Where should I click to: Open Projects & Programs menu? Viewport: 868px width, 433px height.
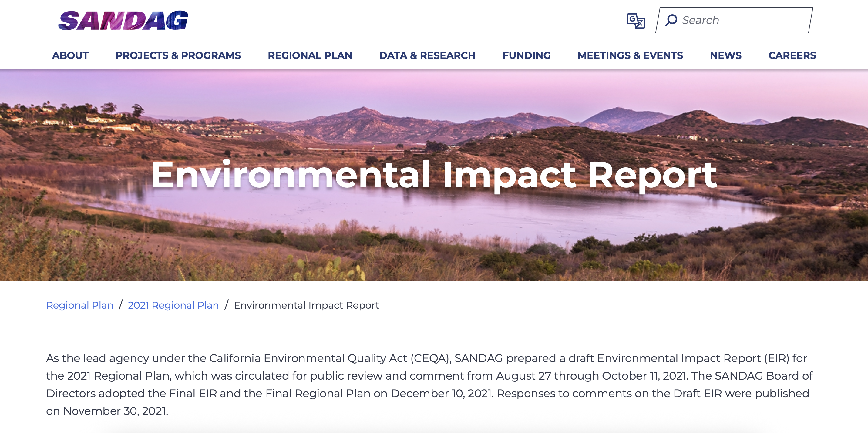[x=178, y=55]
